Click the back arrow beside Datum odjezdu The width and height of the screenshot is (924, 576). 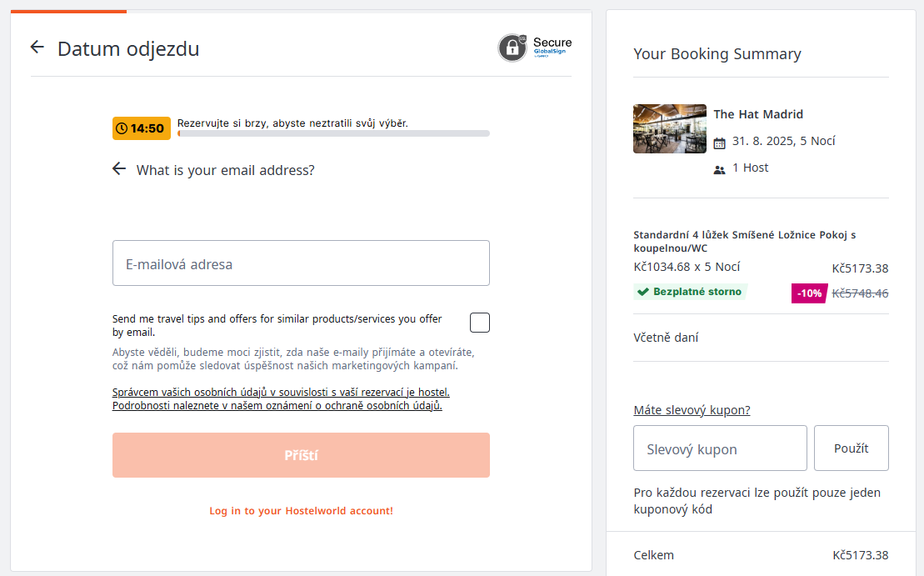[37, 48]
